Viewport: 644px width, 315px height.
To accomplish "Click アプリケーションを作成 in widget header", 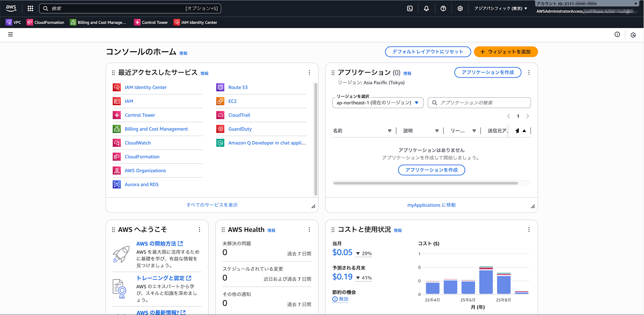I will pos(488,73).
